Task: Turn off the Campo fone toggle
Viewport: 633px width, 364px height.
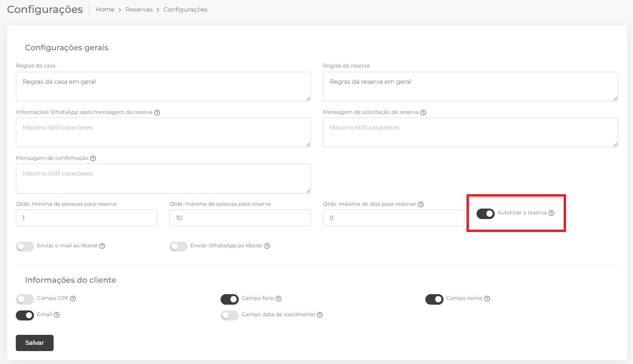Action: point(230,299)
